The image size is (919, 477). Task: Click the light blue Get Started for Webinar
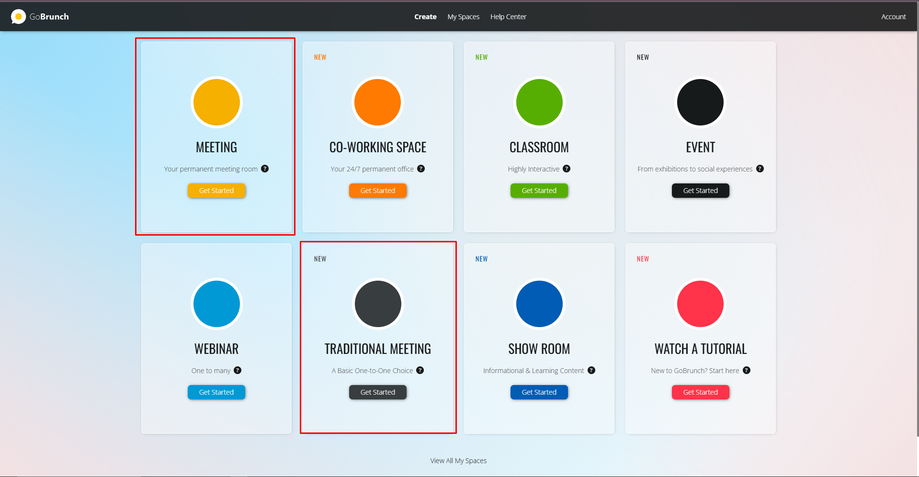point(216,392)
